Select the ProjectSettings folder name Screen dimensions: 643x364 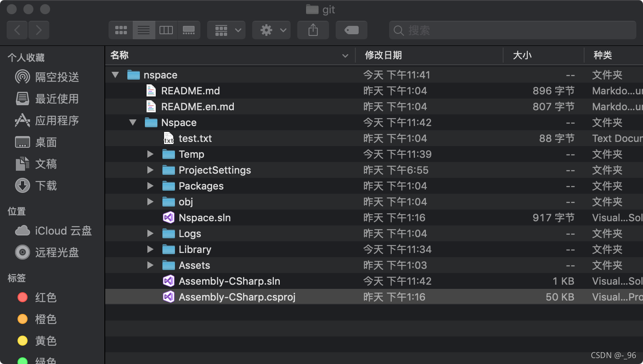click(215, 170)
